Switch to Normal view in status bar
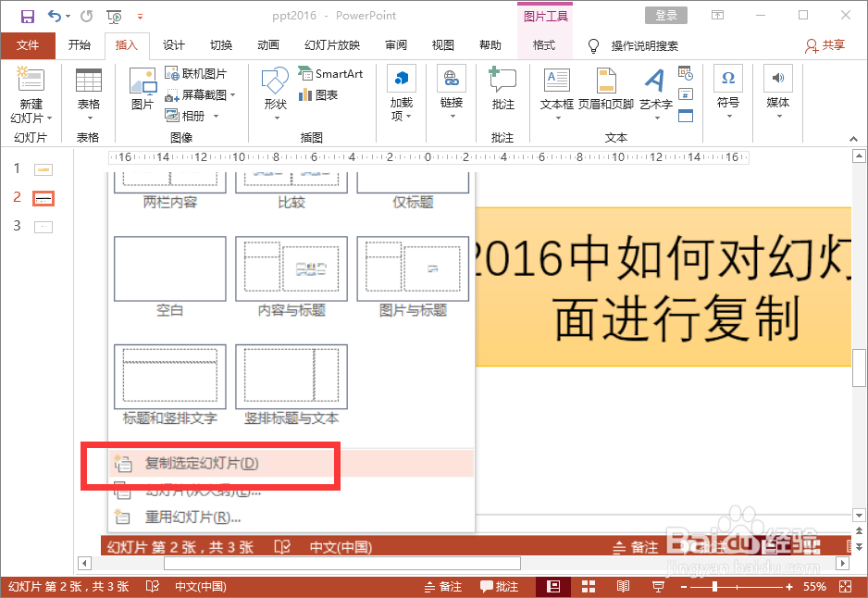 pyautogui.click(x=553, y=586)
